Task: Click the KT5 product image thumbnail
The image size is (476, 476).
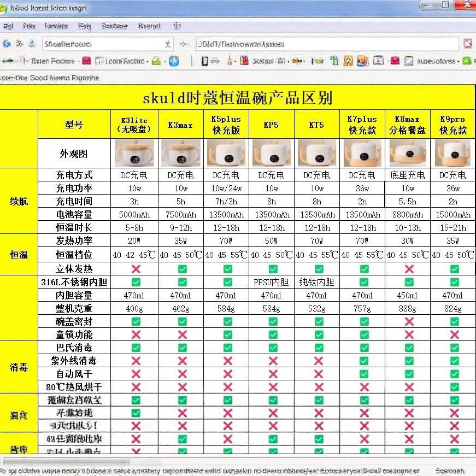Action: click(316, 153)
